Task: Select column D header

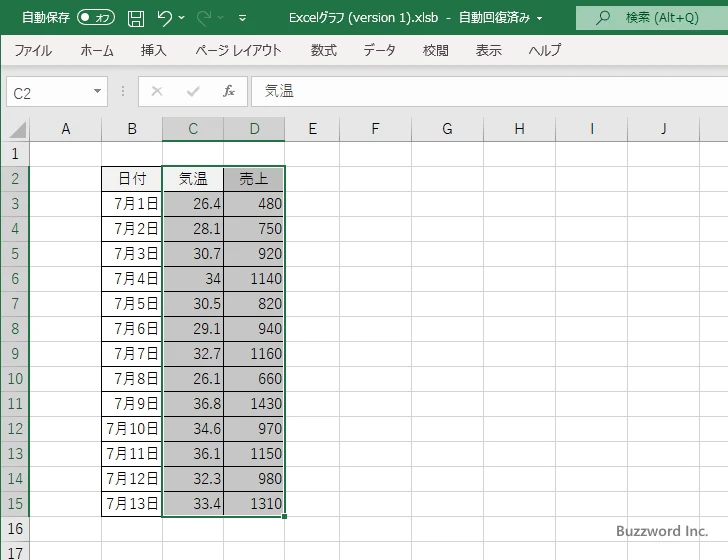Action: (254, 129)
